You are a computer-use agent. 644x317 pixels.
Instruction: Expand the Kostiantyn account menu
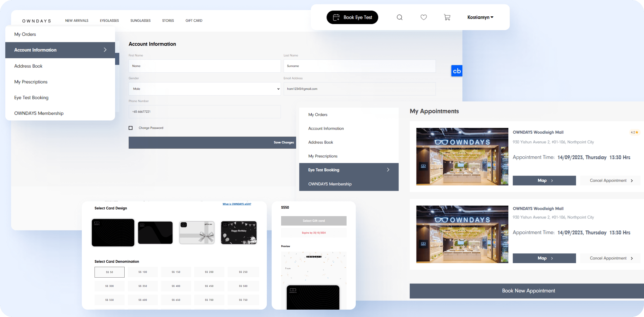[x=480, y=17]
